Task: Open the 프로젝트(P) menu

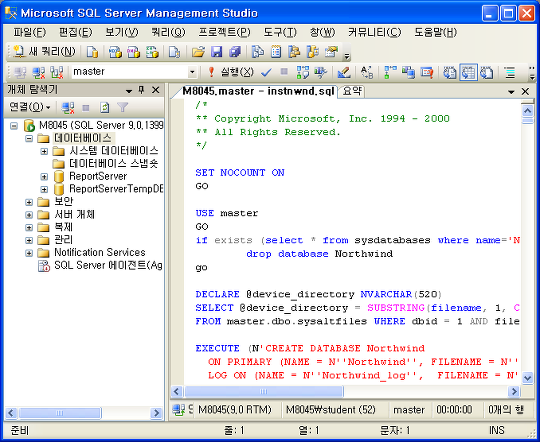Action: pos(224,32)
